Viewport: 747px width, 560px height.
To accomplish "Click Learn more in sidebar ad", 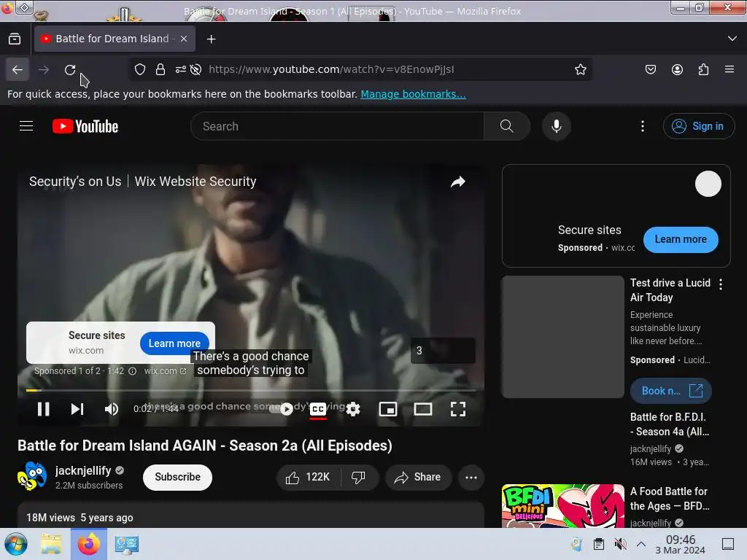I will (x=681, y=239).
